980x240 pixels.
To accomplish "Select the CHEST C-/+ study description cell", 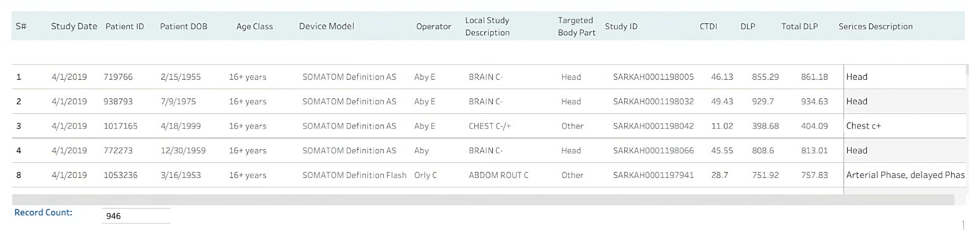I will [x=490, y=126].
